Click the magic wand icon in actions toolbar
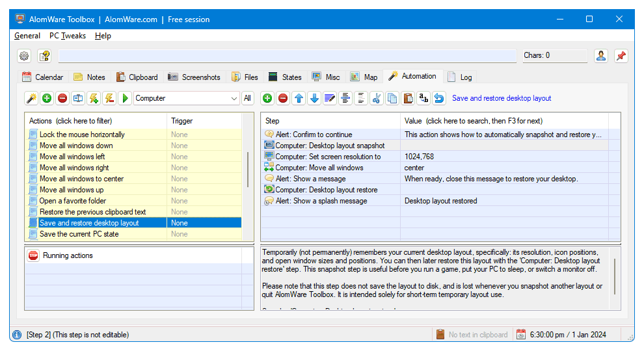This screenshot has height=351, width=644. pos(31,98)
